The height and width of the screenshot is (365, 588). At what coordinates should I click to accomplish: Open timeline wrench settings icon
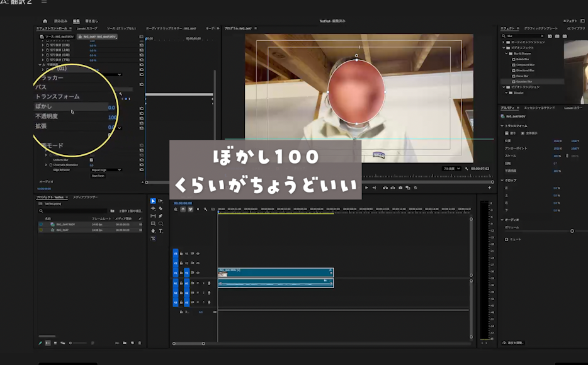point(205,210)
